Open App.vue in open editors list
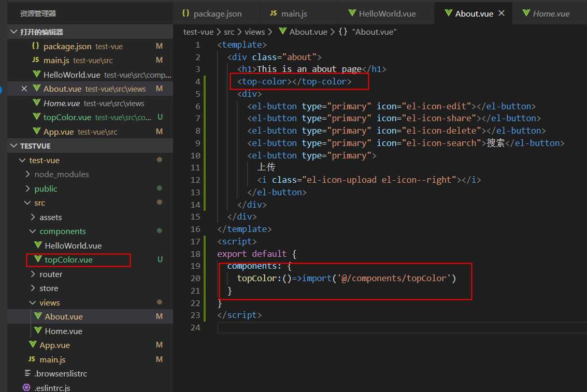Screen dimensions: 587x392 pyautogui.click(x=90, y=132)
